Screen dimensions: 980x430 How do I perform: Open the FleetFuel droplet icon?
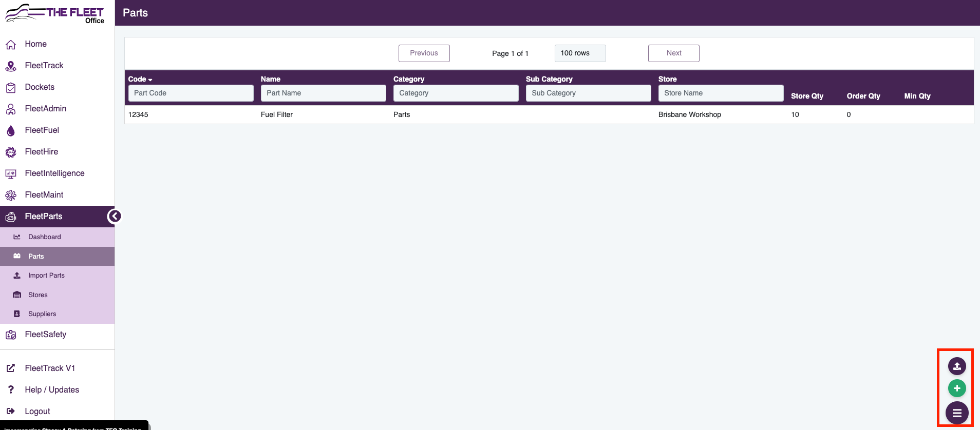[x=11, y=130]
